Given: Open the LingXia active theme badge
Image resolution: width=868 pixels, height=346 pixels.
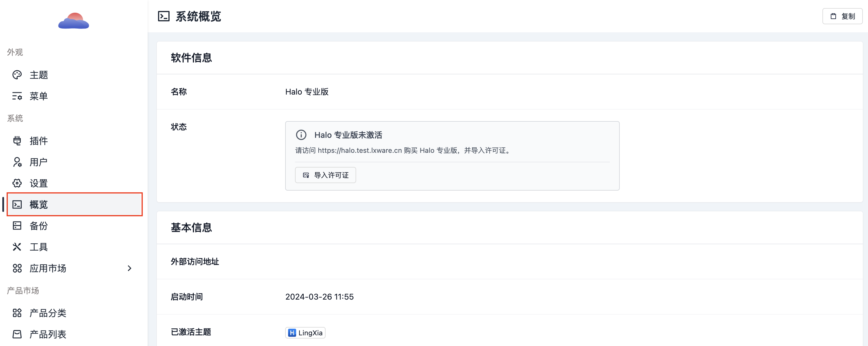Looking at the screenshot, I should [305, 333].
